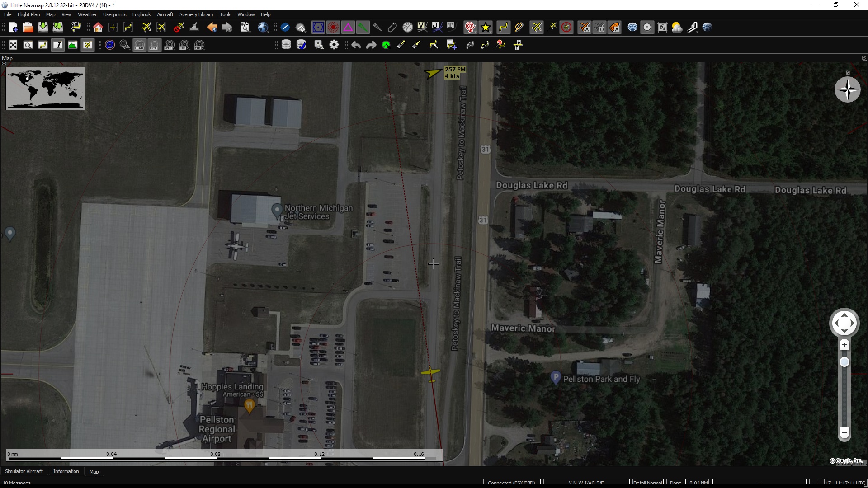Image resolution: width=868 pixels, height=488 pixels.
Task: Show the elevation profile window
Action: [x=73, y=45]
